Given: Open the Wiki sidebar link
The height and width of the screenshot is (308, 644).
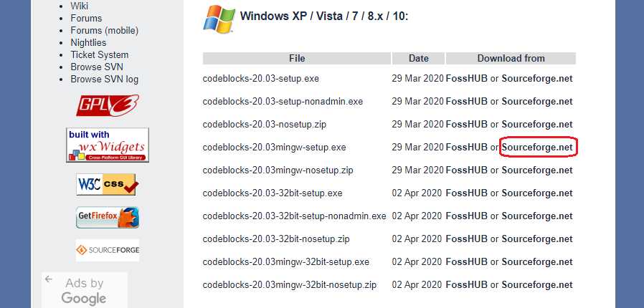Looking at the screenshot, I should tap(80, 6).
